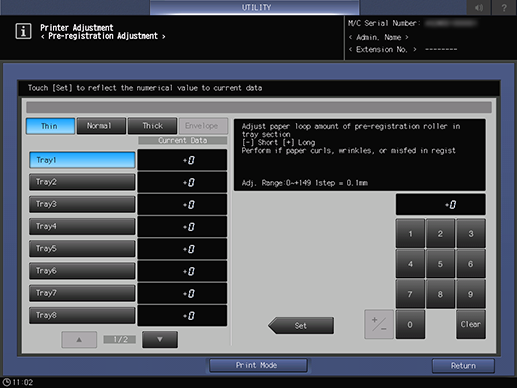This screenshot has width=517, height=388.
Task: Open the UTILITY tab at top
Action: pyautogui.click(x=255, y=7)
